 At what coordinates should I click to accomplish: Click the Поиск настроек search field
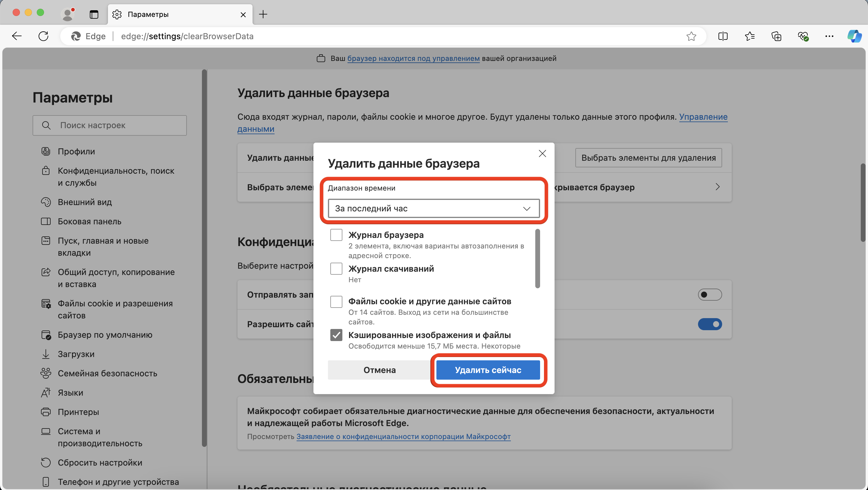(109, 125)
